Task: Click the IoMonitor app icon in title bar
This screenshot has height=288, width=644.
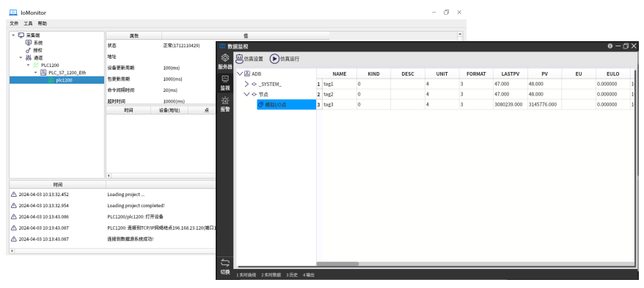Action: pos(13,12)
